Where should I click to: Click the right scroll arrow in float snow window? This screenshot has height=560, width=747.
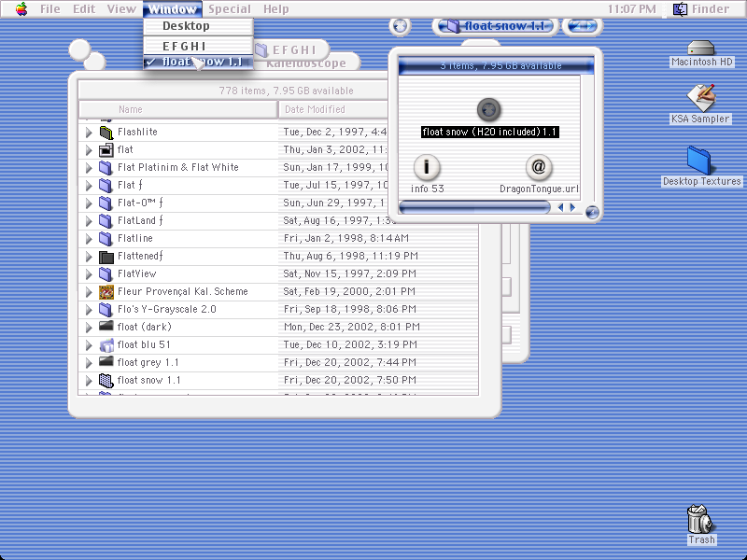pos(572,207)
